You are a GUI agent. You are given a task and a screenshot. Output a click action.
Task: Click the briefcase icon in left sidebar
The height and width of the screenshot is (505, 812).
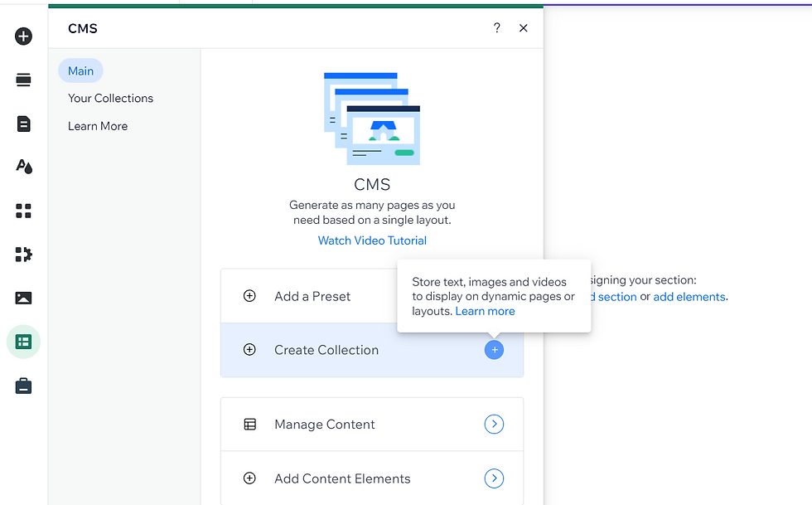[x=23, y=386]
